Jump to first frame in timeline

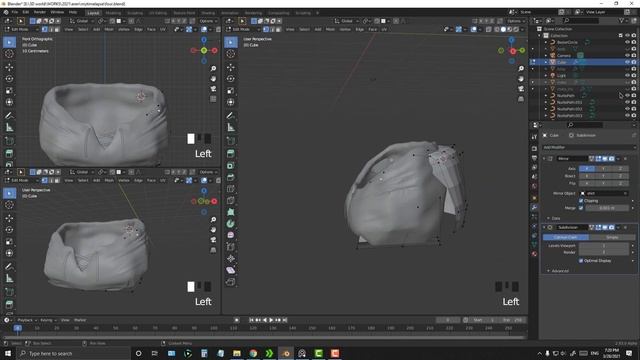251,320
